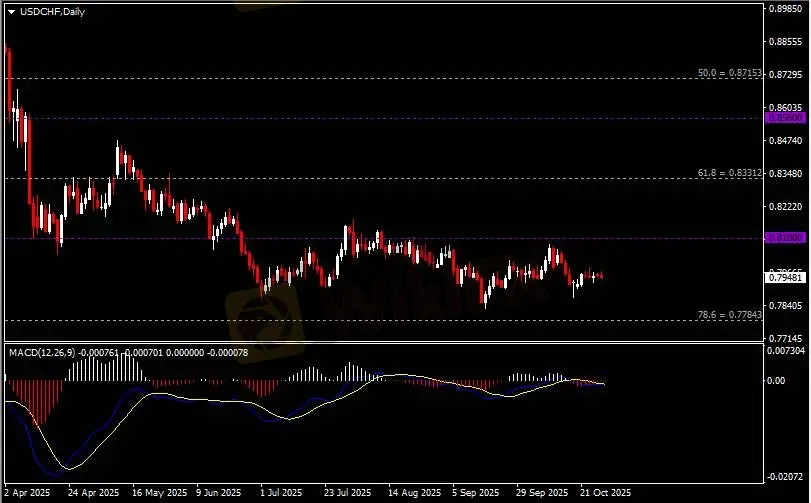Viewport: 811px width, 503px height.
Task: Select the 78.6 = 0.77843 Fibonacci label
Action: point(729,315)
